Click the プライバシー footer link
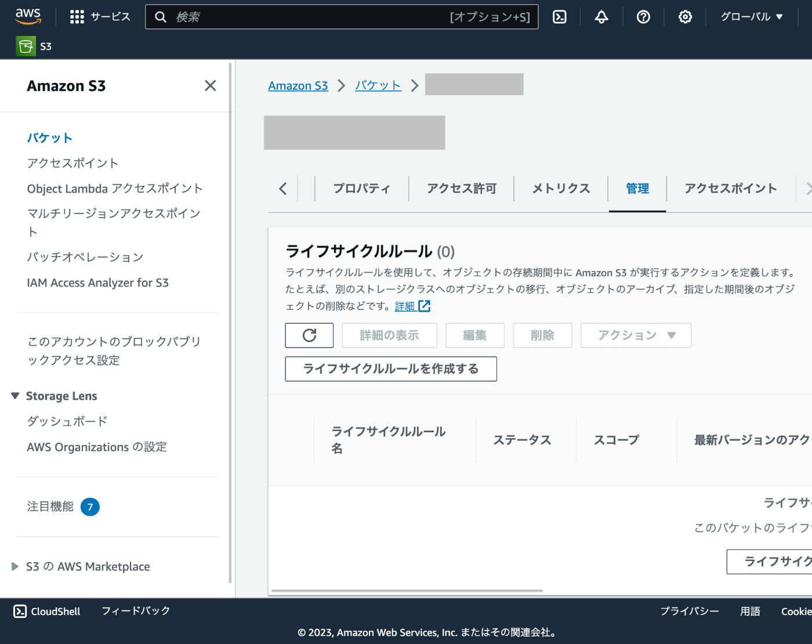The width and height of the screenshot is (812, 644). [690, 612]
